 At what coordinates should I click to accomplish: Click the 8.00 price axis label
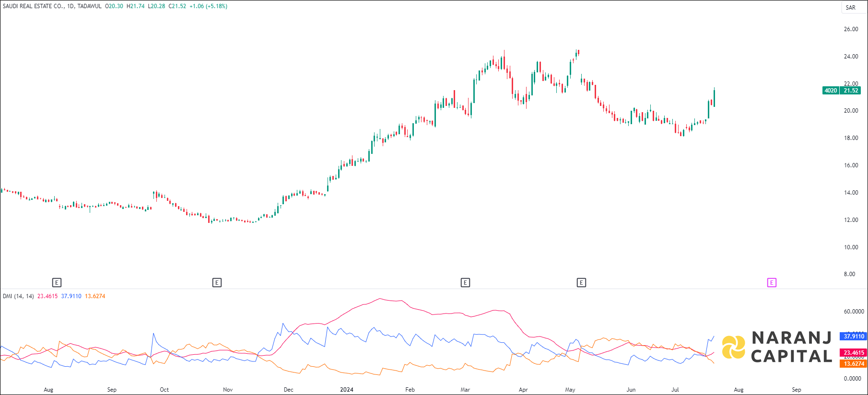pos(850,274)
